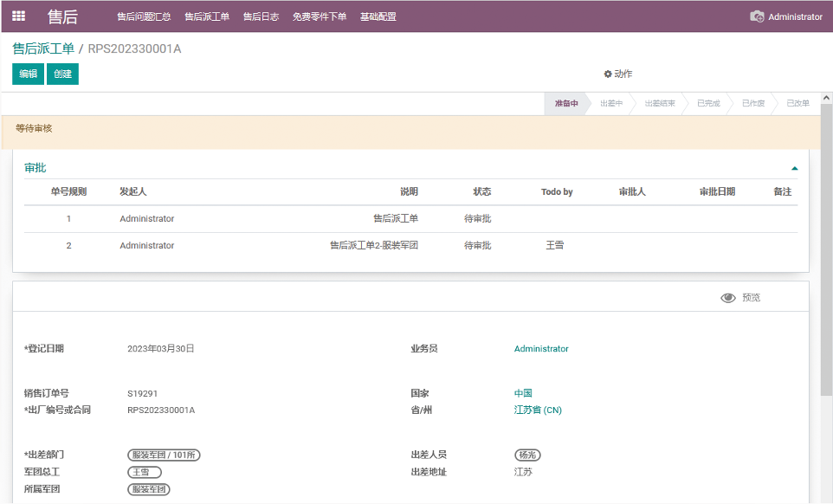This screenshot has height=504, width=833.
Task: Open the 江苏省 (CN) province link
Action: 538,410
